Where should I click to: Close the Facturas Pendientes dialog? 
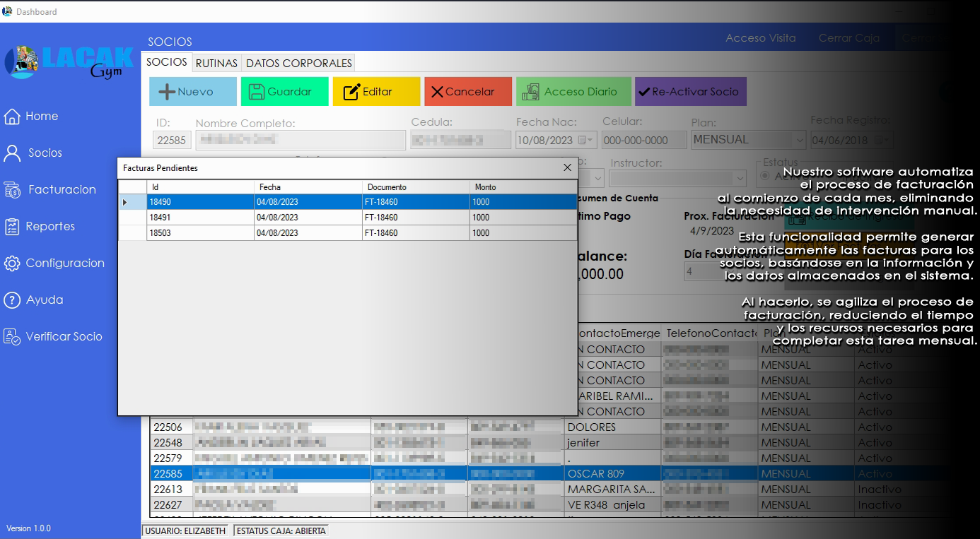pos(567,167)
